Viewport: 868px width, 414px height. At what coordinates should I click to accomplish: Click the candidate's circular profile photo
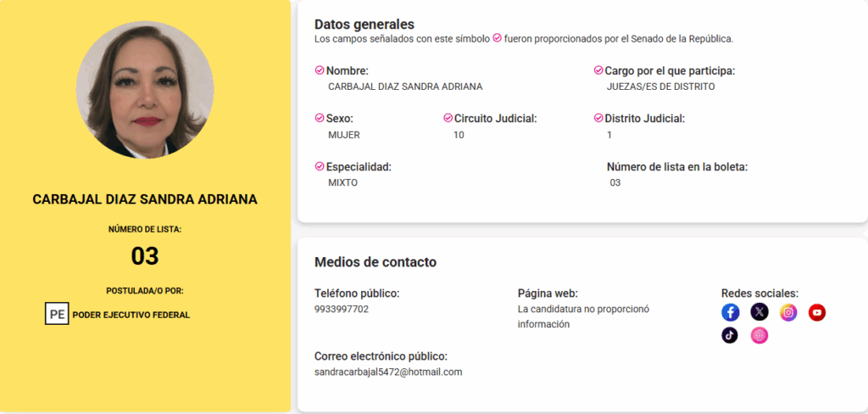145,89
